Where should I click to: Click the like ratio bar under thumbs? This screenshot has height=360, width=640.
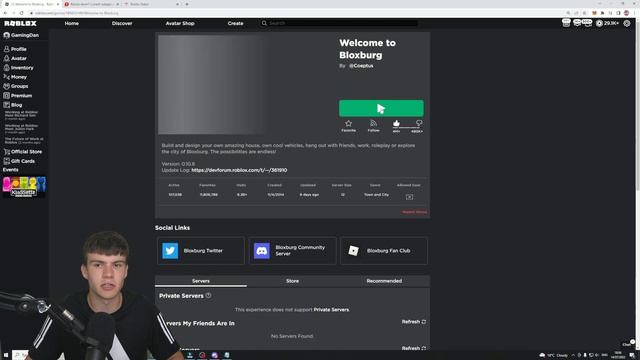pos(407,128)
